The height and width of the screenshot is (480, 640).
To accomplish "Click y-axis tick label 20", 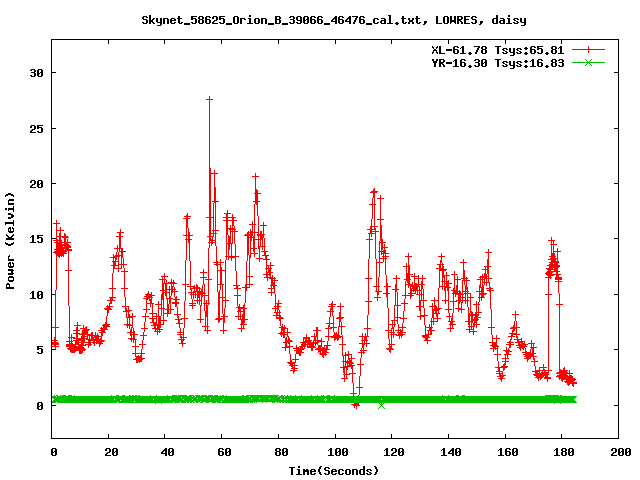I will pyautogui.click(x=36, y=184).
